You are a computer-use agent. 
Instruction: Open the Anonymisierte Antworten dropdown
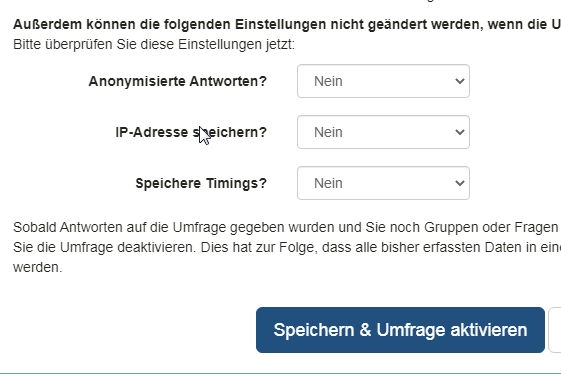tap(383, 81)
